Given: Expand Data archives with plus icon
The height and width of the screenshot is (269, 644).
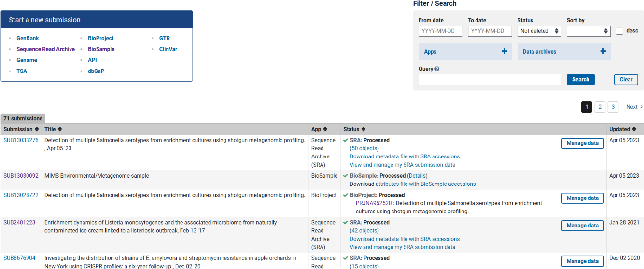Looking at the screenshot, I should [603, 51].
